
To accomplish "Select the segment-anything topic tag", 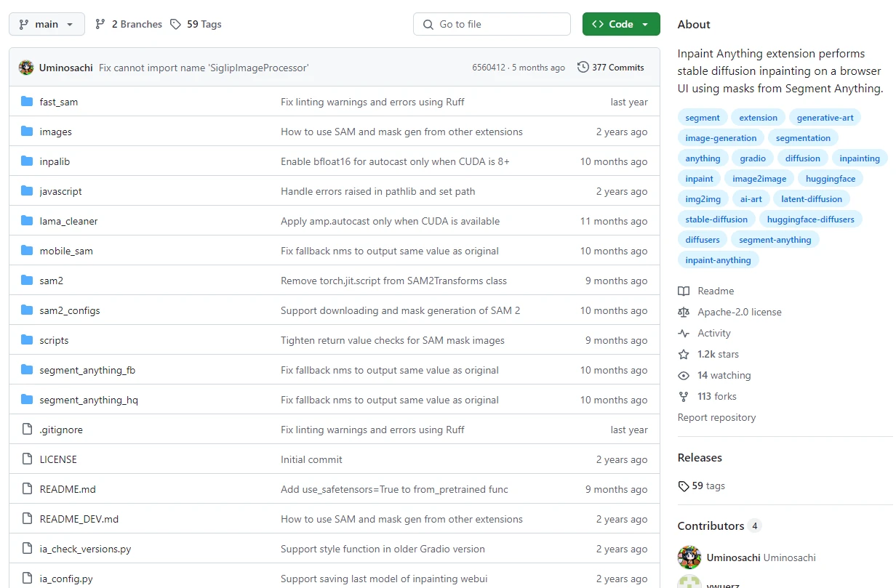I will point(775,239).
